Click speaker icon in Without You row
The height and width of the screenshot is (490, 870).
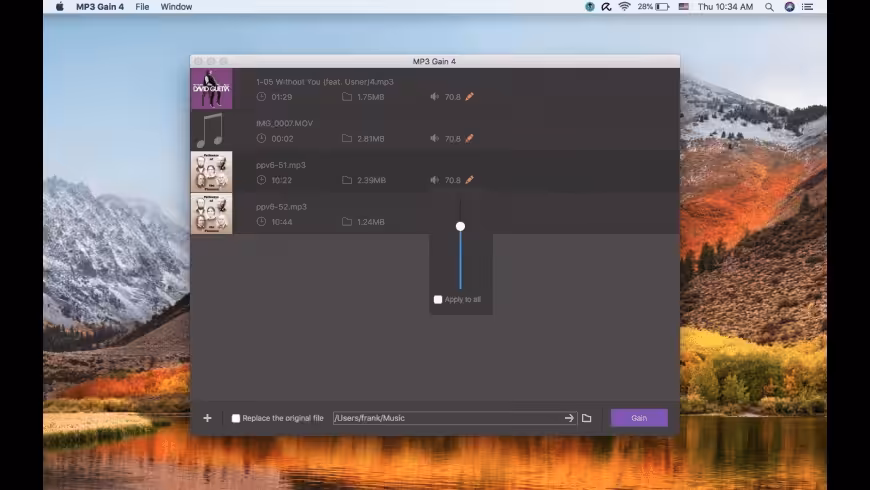[434, 97]
